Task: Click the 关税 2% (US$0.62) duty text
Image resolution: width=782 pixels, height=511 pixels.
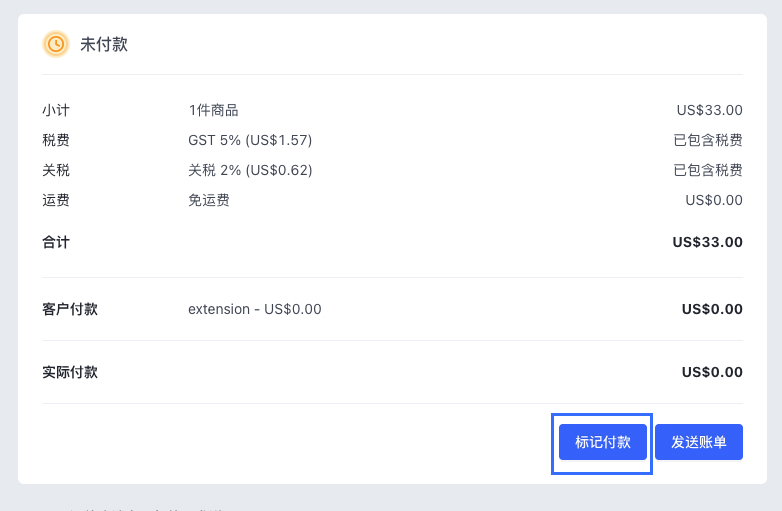Action: coord(250,170)
